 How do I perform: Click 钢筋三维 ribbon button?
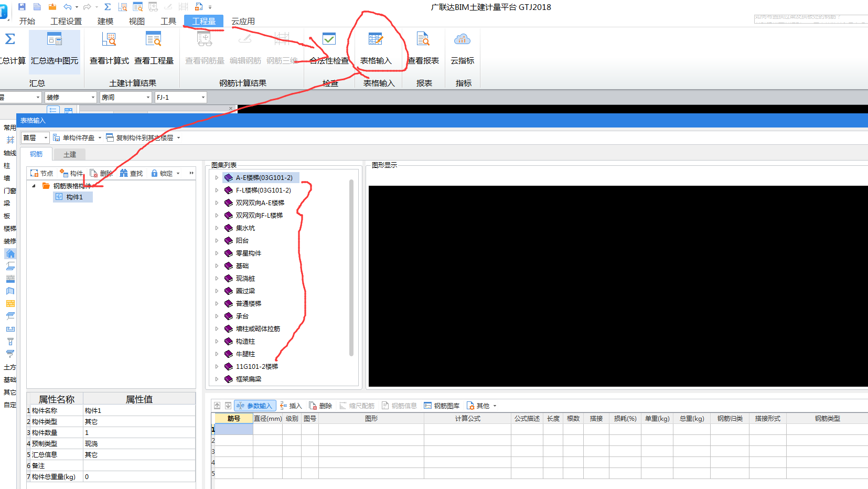click(x=282, y=48)
